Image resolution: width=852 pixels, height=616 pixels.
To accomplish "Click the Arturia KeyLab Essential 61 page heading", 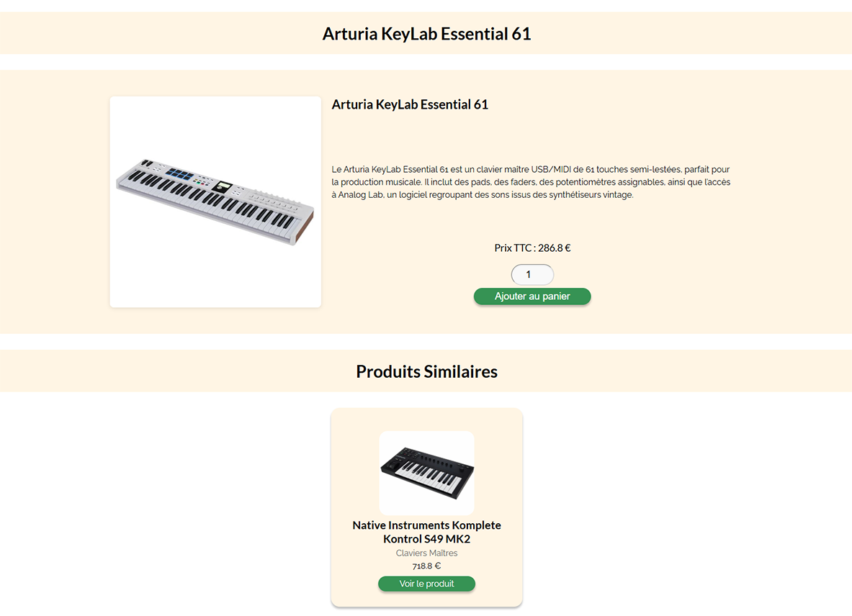I will (x=426, y=34).
